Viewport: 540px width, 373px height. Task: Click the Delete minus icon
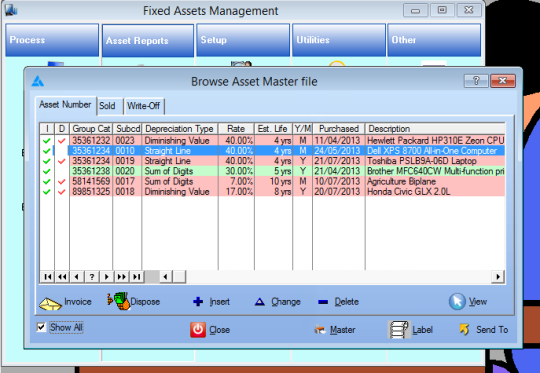tap(323, 302)
